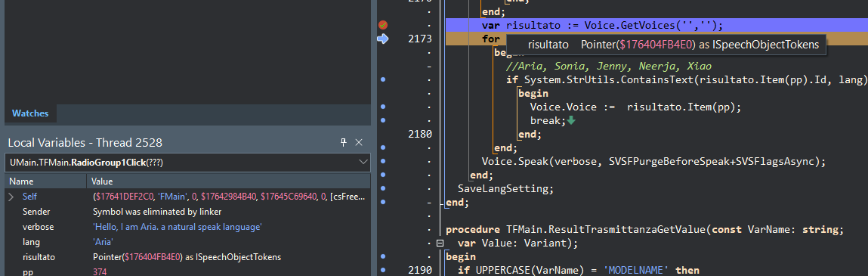Select the risultato row in Local Variables

[x=187, y=257]
